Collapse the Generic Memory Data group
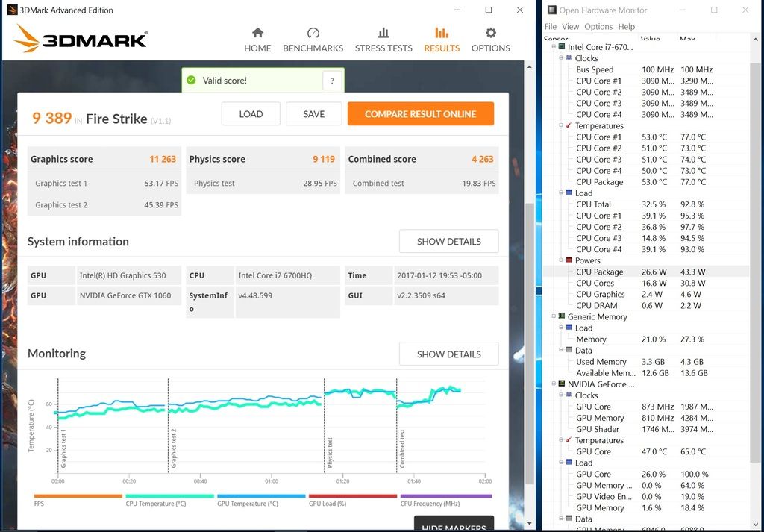 click(561, 350)
